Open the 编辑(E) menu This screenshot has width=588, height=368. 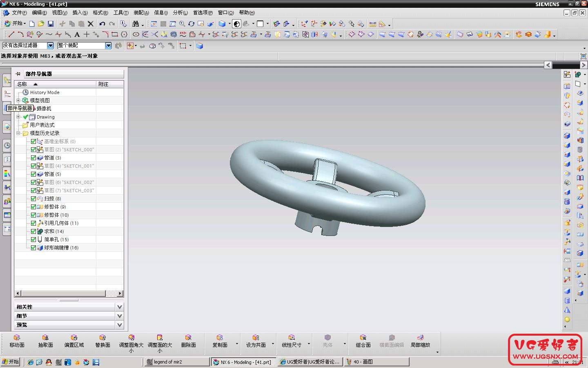tap(39, 13)
